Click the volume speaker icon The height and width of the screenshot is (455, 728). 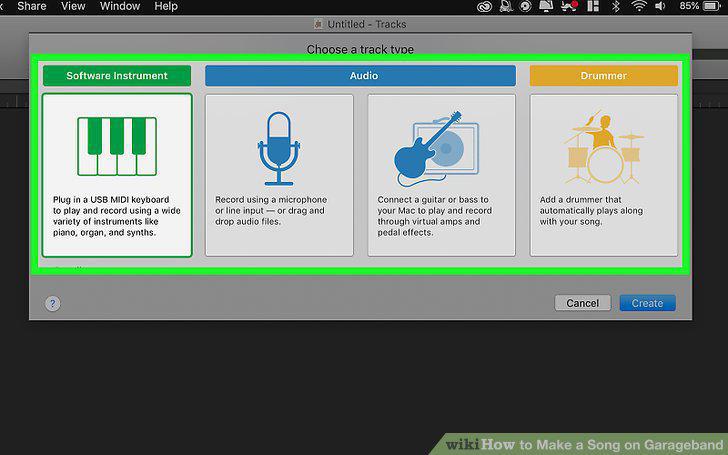click(x=660, y=6)
